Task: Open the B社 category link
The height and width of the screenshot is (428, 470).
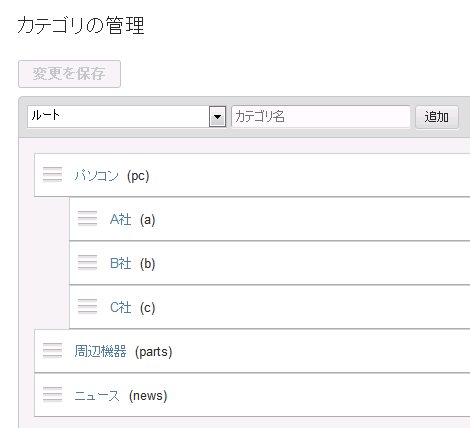Action: (120, 264)
